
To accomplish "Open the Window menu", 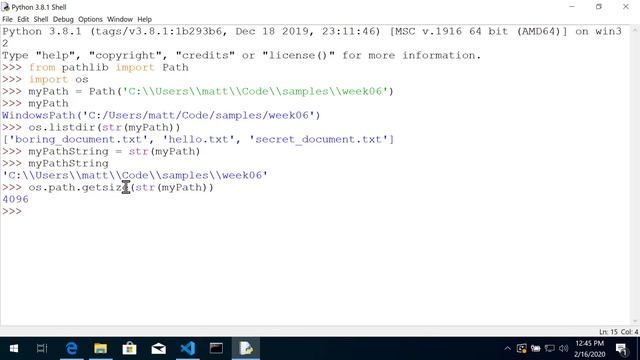I will 120,19.
